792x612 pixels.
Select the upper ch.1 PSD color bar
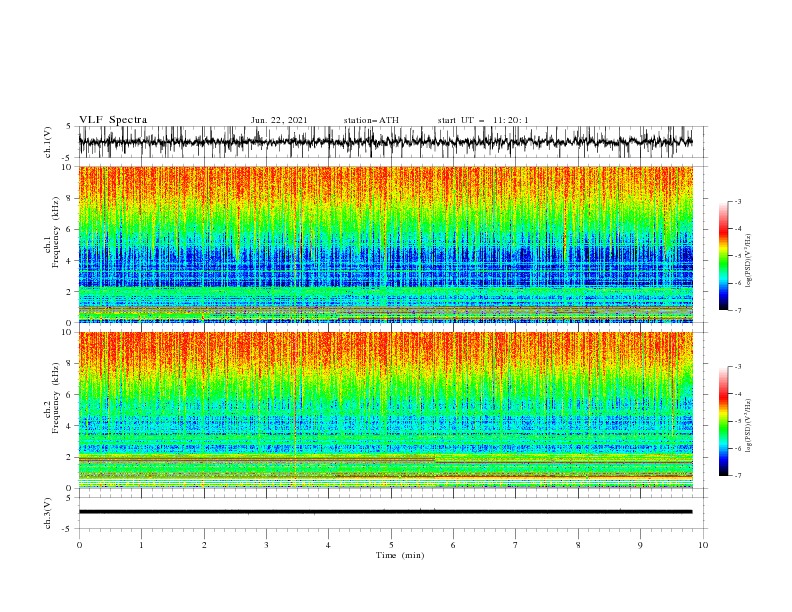click(x=723, y=256)
